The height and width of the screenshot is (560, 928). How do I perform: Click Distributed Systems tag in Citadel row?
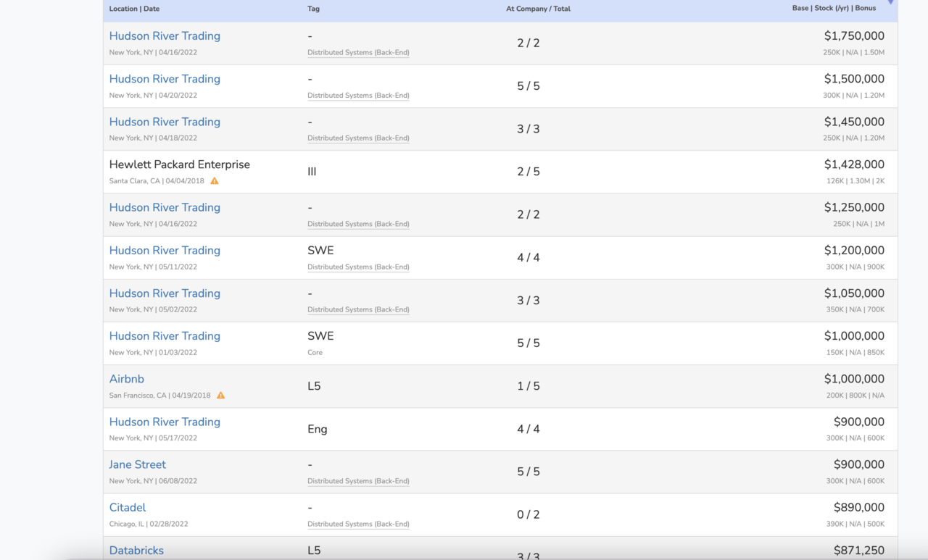pyautogui.click(x=358, y=524)
